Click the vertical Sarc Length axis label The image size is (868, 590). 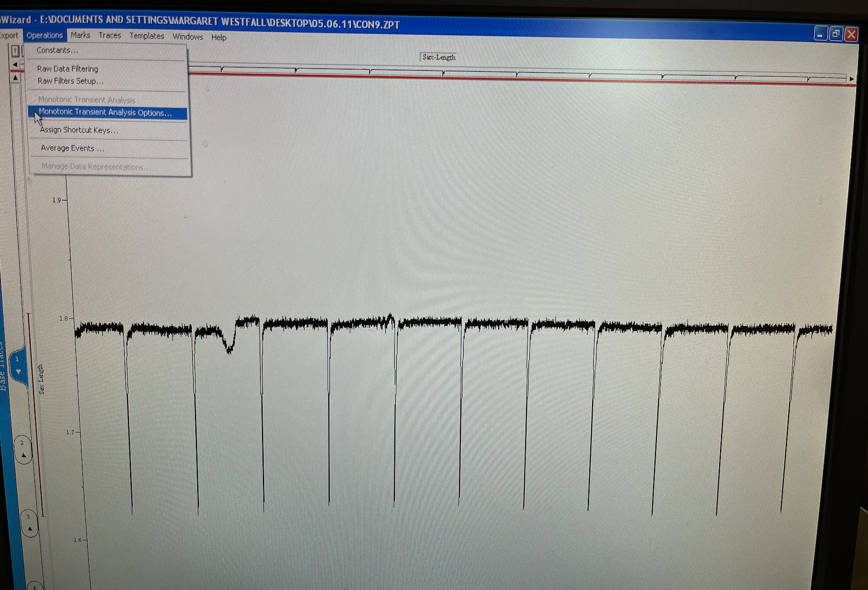click(41, 379)
